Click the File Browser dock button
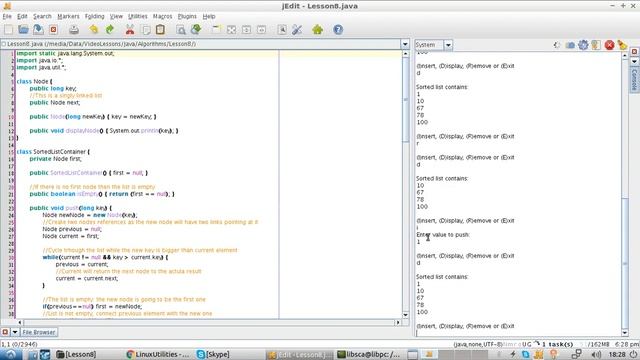 (39, 332)
